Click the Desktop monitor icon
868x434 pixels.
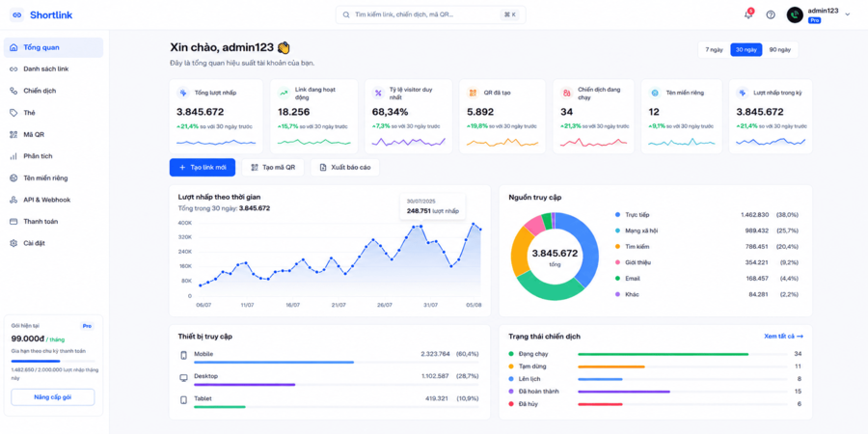[184, 377]
